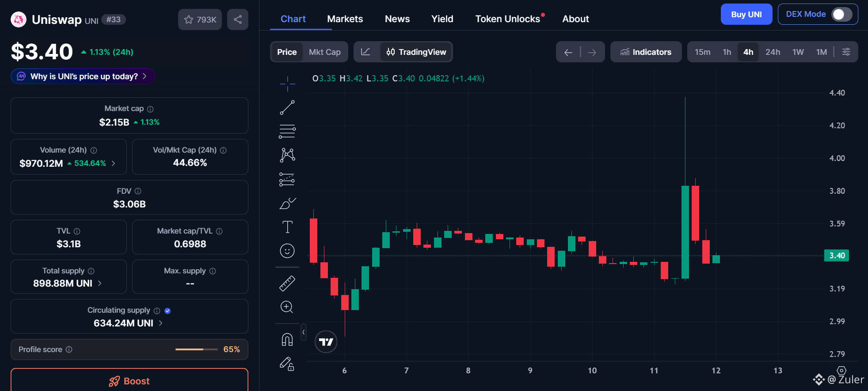Select the pattern drawing tool
868x391 pixels.
[x=287, y=155]
